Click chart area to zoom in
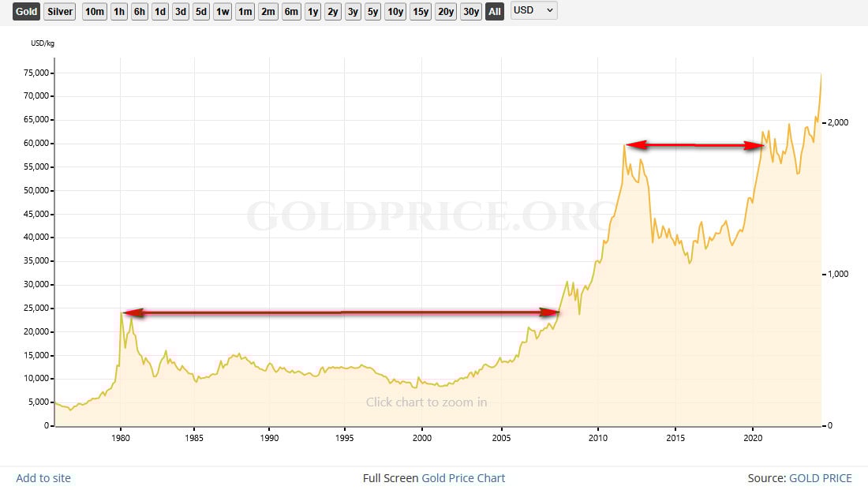 pyautogui.click(x=426, y=402)
